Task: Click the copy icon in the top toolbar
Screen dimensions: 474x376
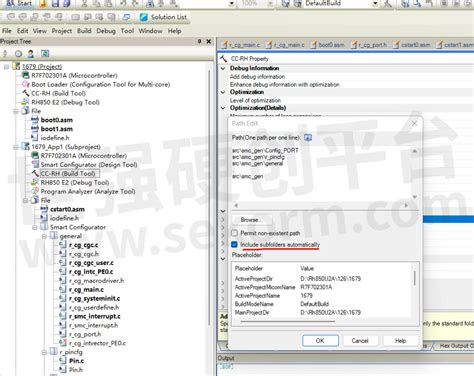Action: pos(97,3)
